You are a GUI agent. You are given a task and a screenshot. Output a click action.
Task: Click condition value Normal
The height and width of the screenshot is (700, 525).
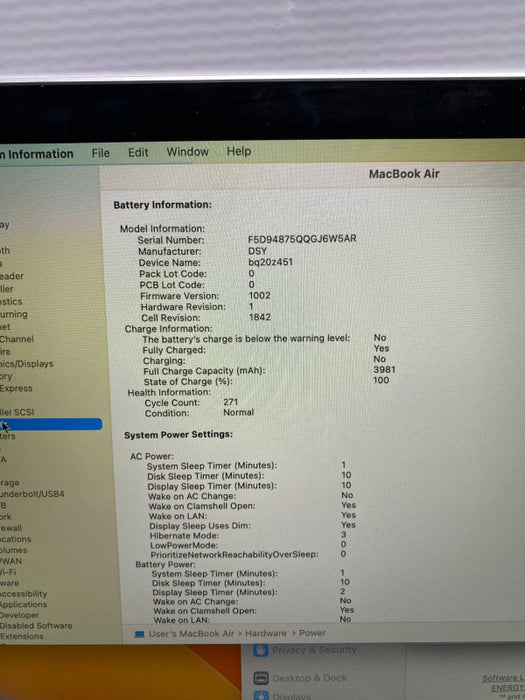click(x=238, y=412)
